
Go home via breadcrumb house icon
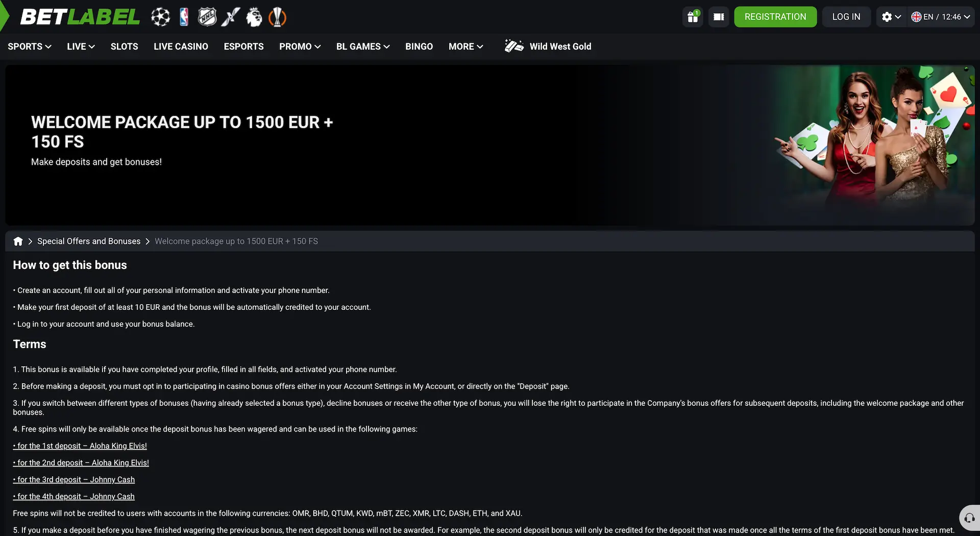[18, 241]
